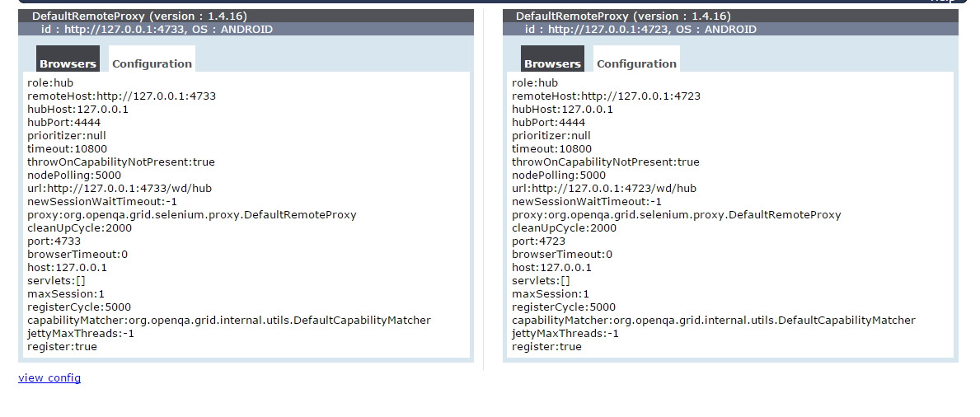The width and height of the screenshot is (980, 417).
Task: Click servlets:[] in the 4733 proxy panel
Action: coord(56,281)
